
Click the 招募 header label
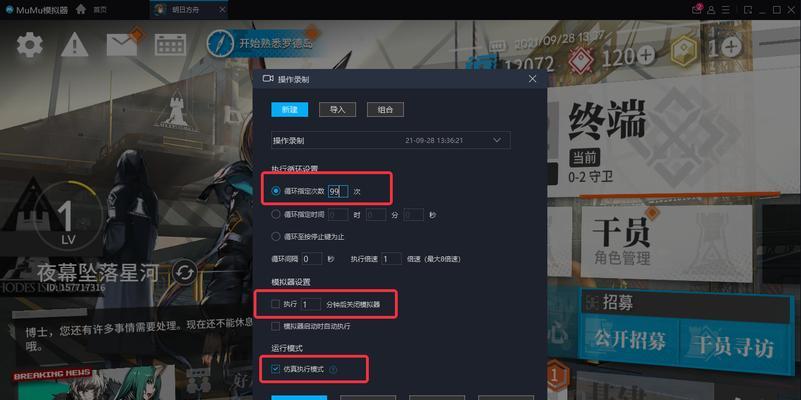(x=618, y=302)
